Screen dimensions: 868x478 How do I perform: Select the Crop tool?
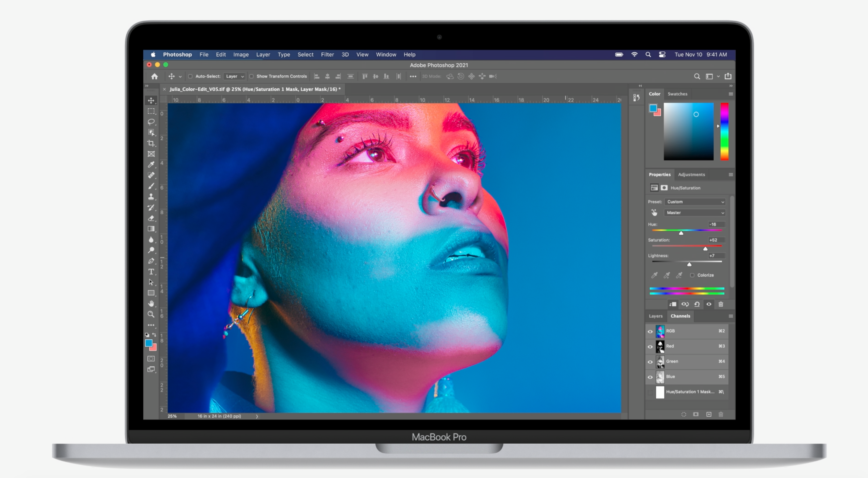tap(151, 143)
